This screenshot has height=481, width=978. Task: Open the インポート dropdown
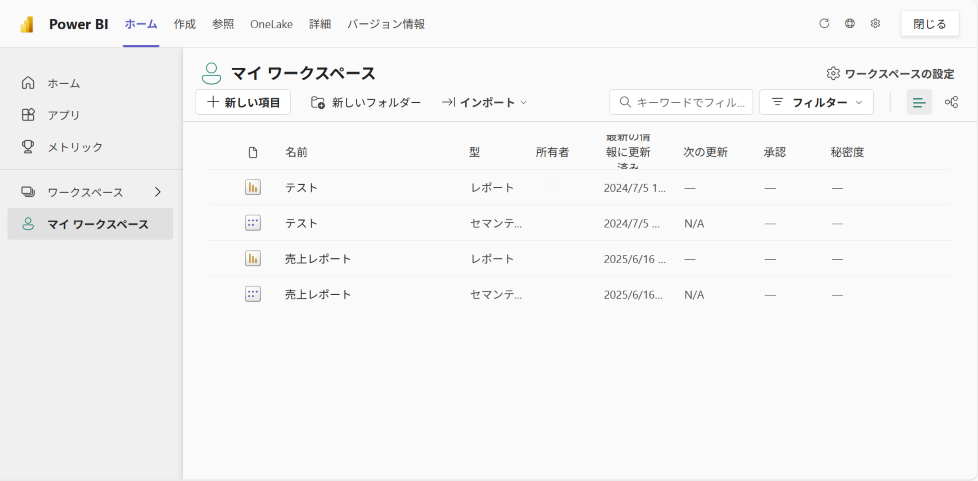(484, 102)
